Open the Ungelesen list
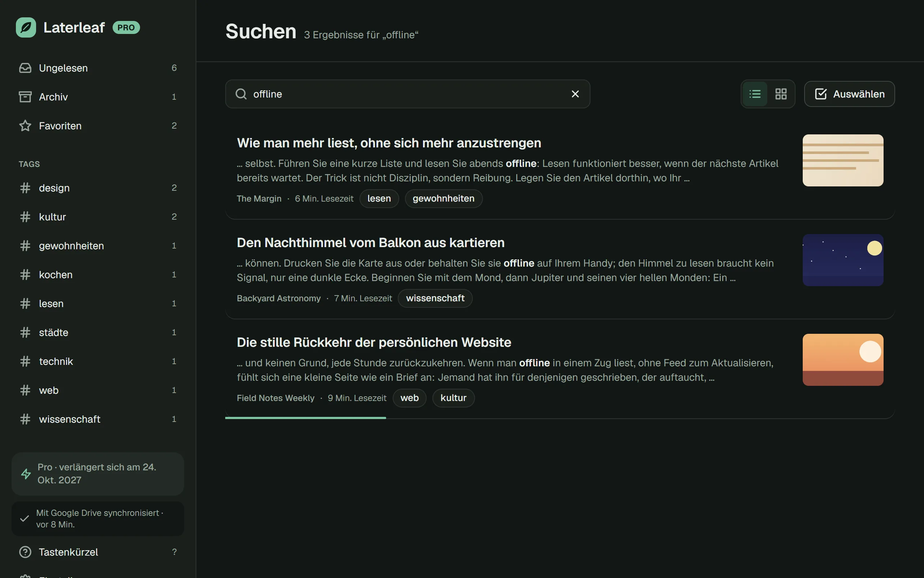The height and width of the screenshot is (578, 924). tap(98, 68)
